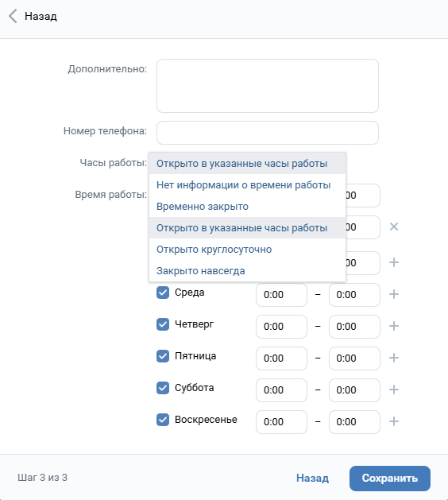The image size is (448, 500).
Task: Click the Назад link in footer
Action: (x=312, y=478)
